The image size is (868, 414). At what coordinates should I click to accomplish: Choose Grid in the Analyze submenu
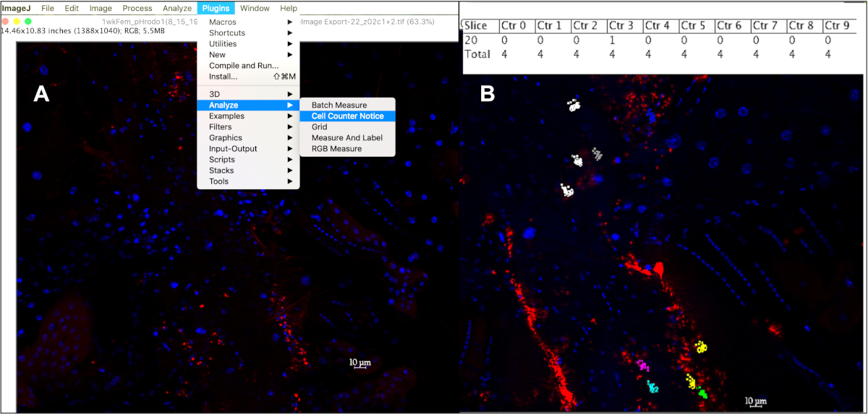click(319, 127)
